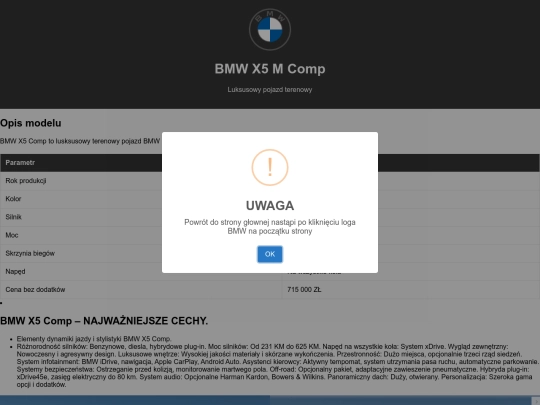
Task: Click the BMW X5 M Comp page title
Action: 270,69
